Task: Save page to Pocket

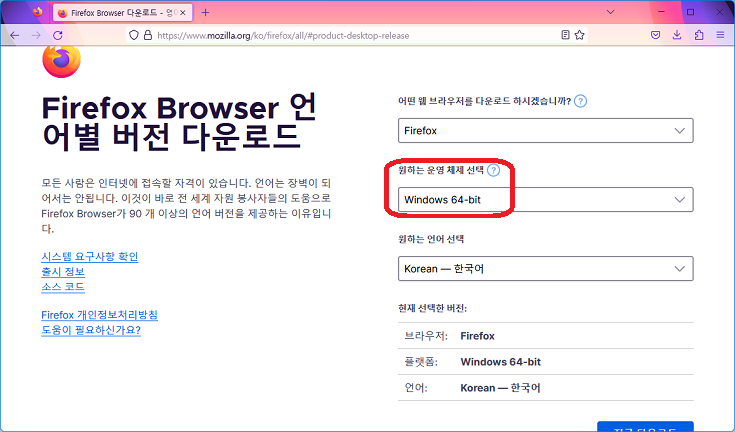Action: pos(656,35)
